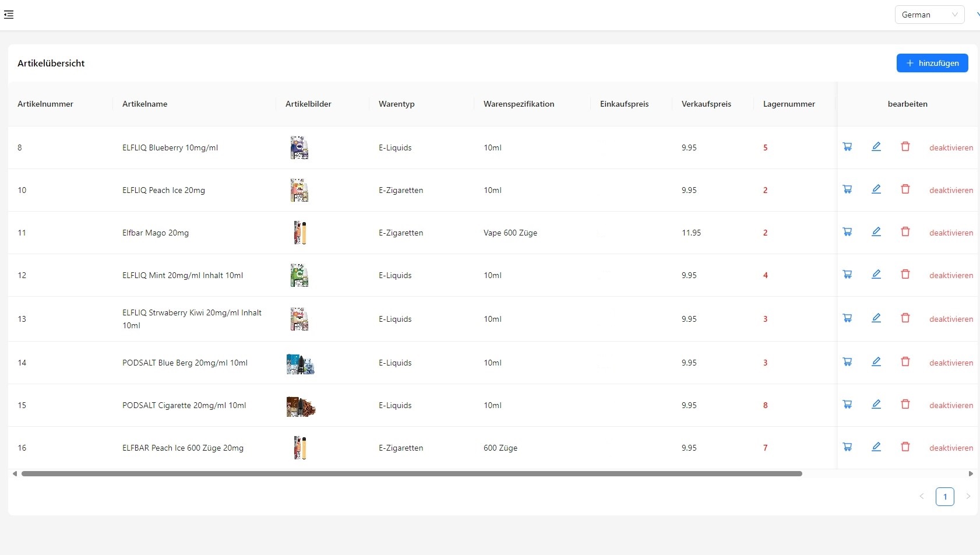Open ELFLIQ Blueberry product thumbnail
980x555 pixels.
299,147
